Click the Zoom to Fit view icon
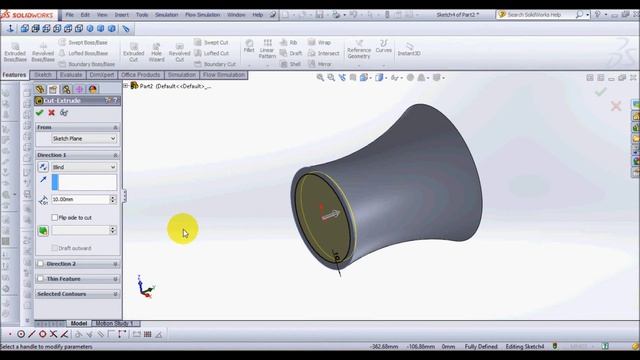 (320, 78)
